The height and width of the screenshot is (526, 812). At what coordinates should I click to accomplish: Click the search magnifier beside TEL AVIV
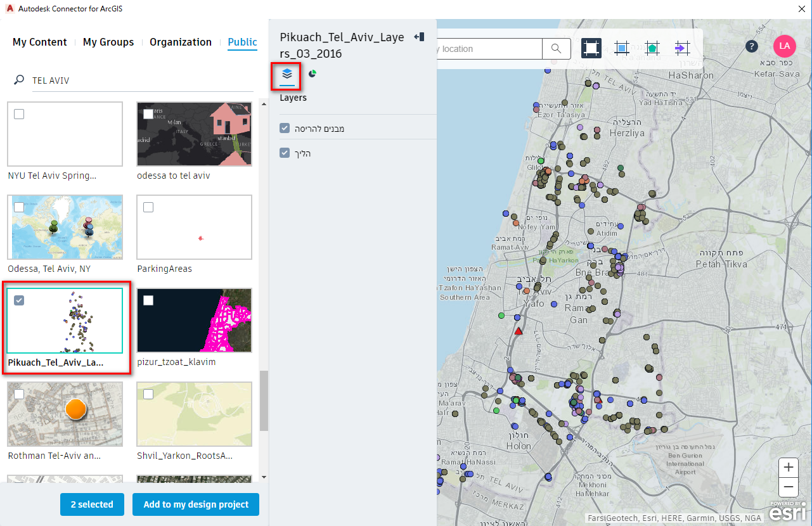pos(19,80)
